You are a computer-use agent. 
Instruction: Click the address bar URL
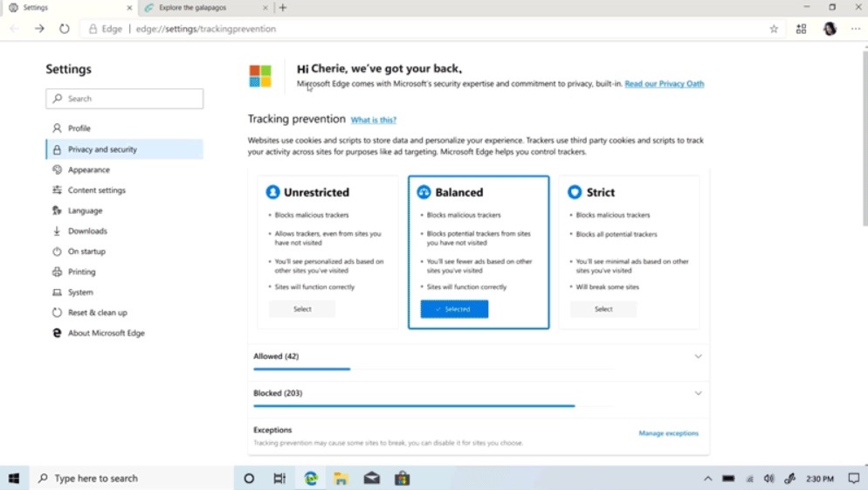coord(205,29)
